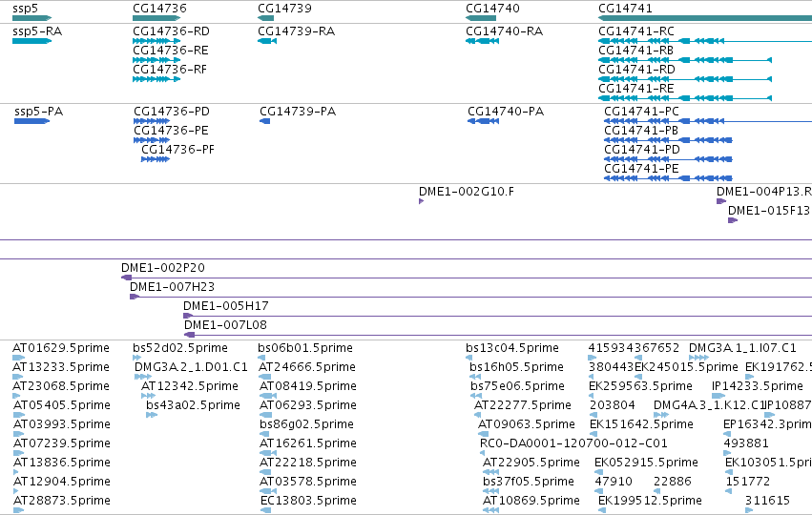Image resolution: width=812 pixels, height=515 pixels.
Task: Click the AT13233.5prime label
Action: [x=61, y=367]
